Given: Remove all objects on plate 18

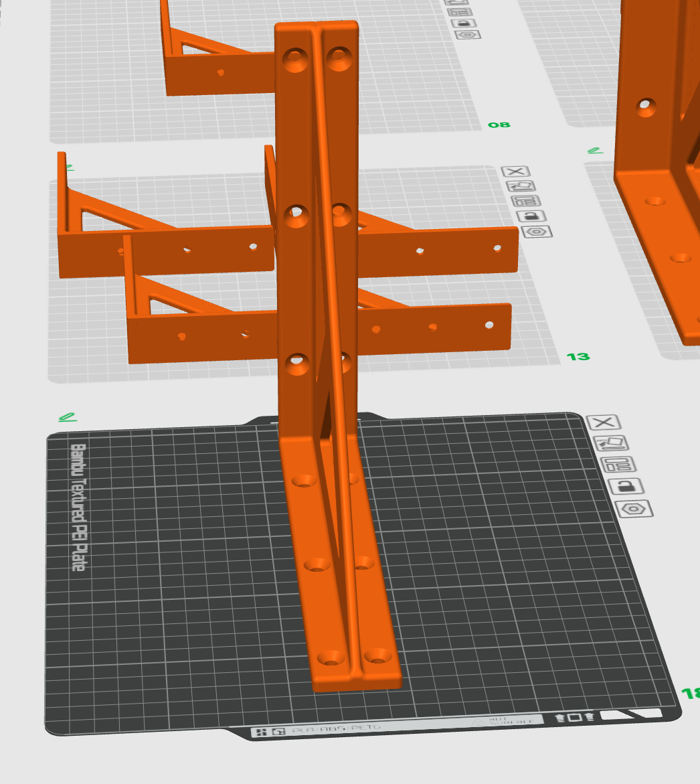Looking at the screenshot, I should (x=604, y=422).
